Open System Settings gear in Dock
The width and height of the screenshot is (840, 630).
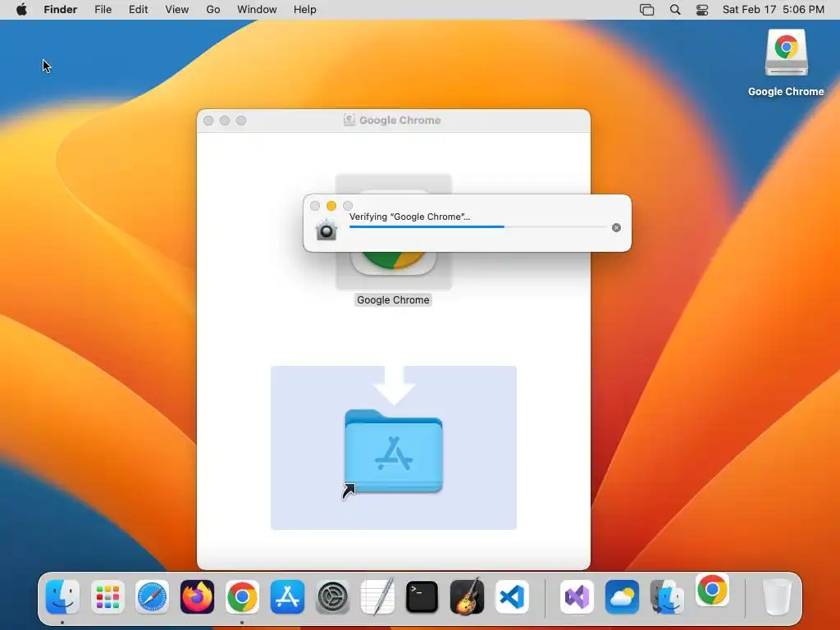(332, 596)
